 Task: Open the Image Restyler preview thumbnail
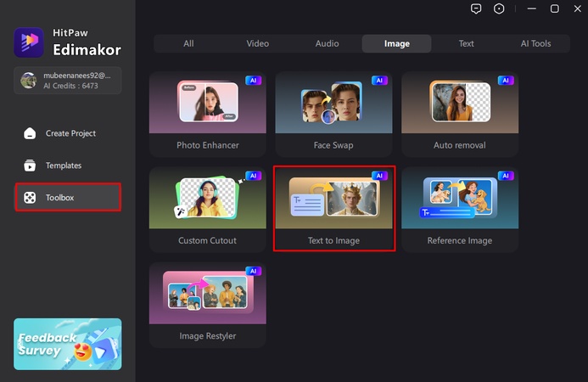(208, 293)
